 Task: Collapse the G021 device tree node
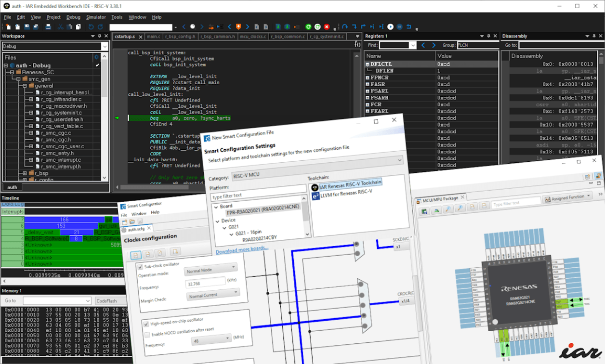(224, 227)
